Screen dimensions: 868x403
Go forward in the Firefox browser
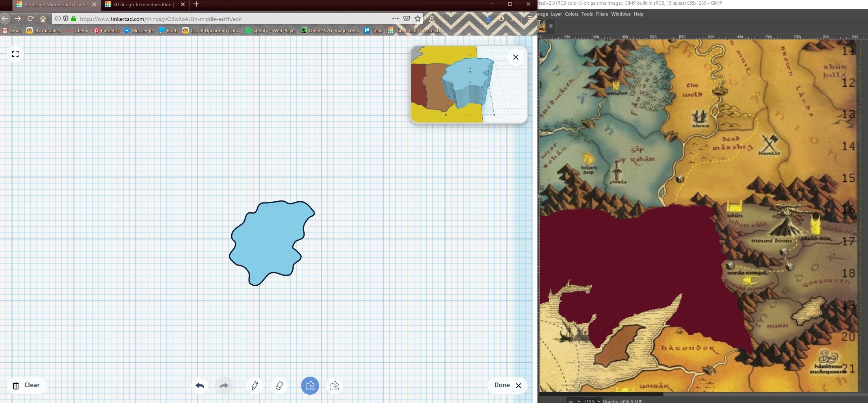[18, 19]
